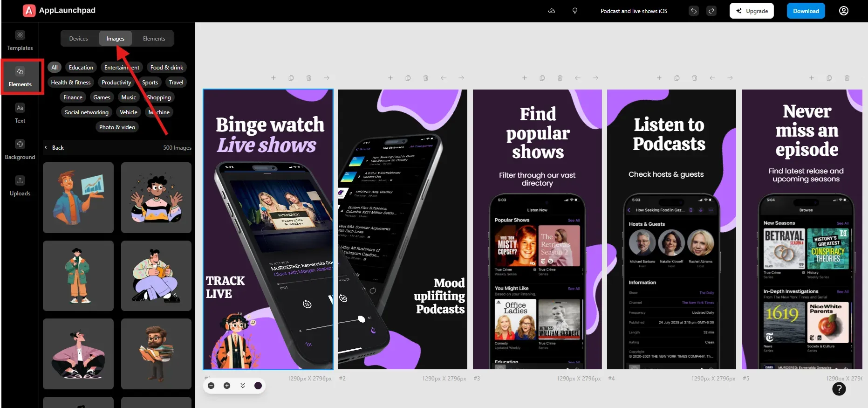Toggle the Finance category chip

point(73,97)
